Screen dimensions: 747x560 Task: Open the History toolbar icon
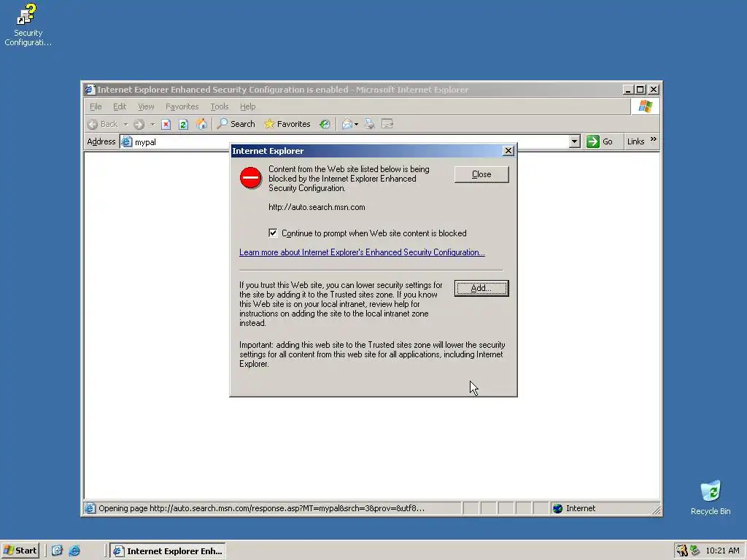point(325,124)
